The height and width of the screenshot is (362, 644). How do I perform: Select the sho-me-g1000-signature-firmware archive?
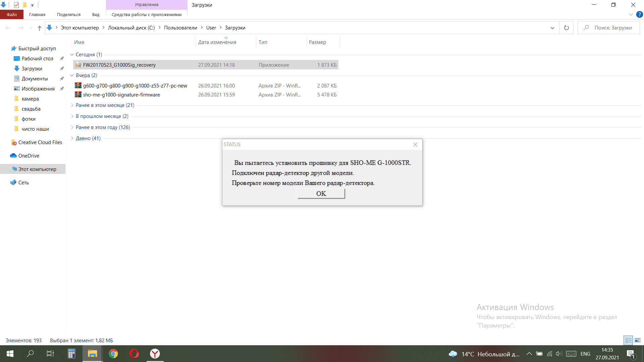tap(206, 95)
